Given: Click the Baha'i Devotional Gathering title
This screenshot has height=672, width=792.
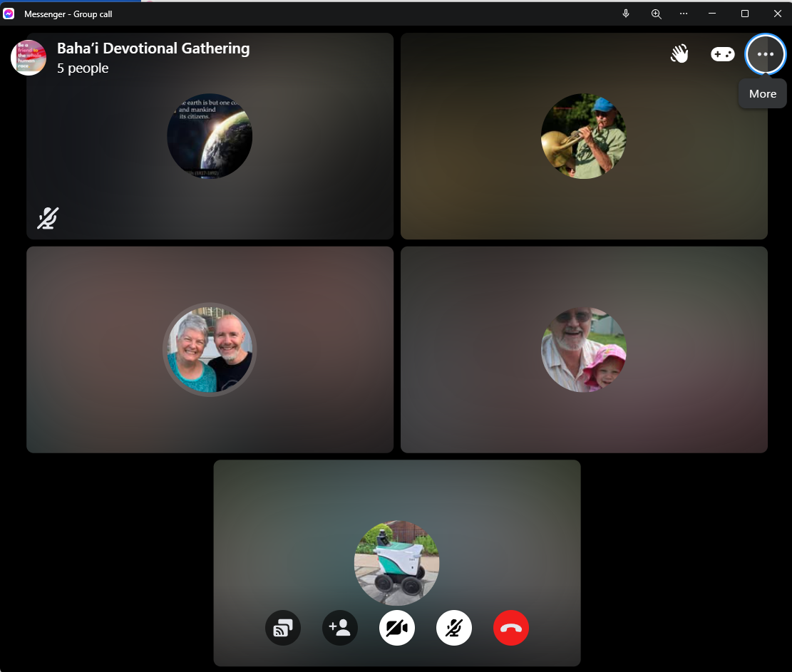Looking at the screenshot, I should [x=153, y=48].
